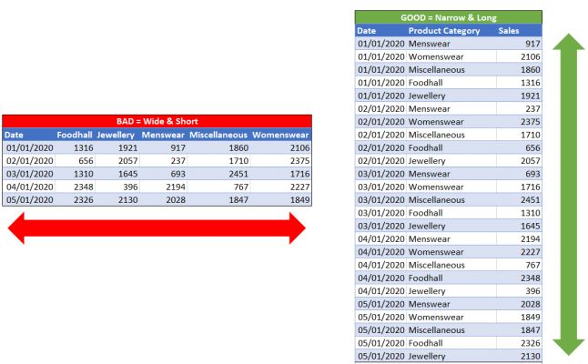588x364 pixels.
Task: Click date 03/01/2020 in the wide table
Action: pyautogui.click(x=30, y=174)
